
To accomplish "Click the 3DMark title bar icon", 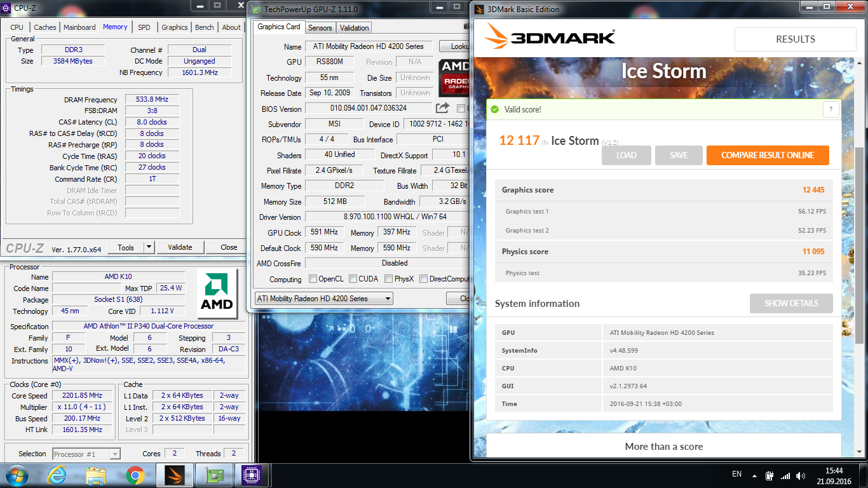I will (x=478, y=9).
